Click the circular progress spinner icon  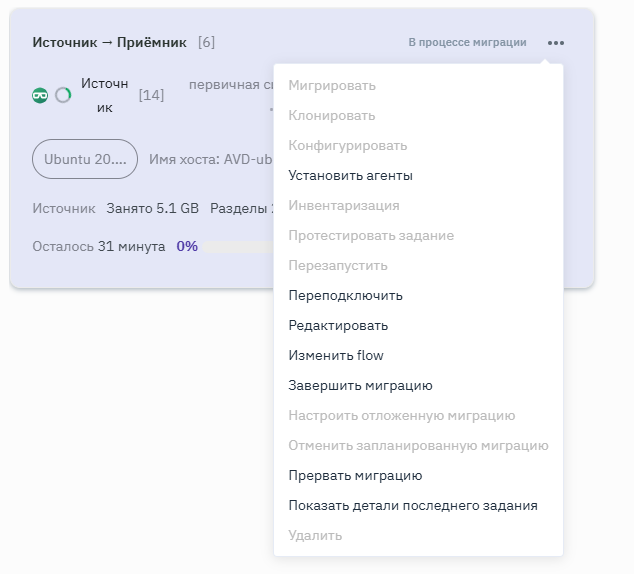[63, 95]
